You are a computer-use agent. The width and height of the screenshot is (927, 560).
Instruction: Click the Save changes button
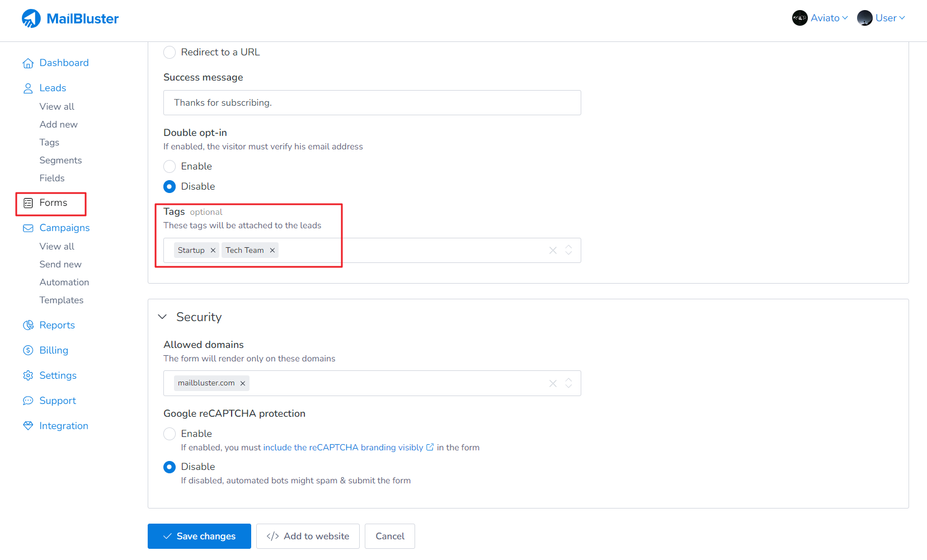[199, 536]
